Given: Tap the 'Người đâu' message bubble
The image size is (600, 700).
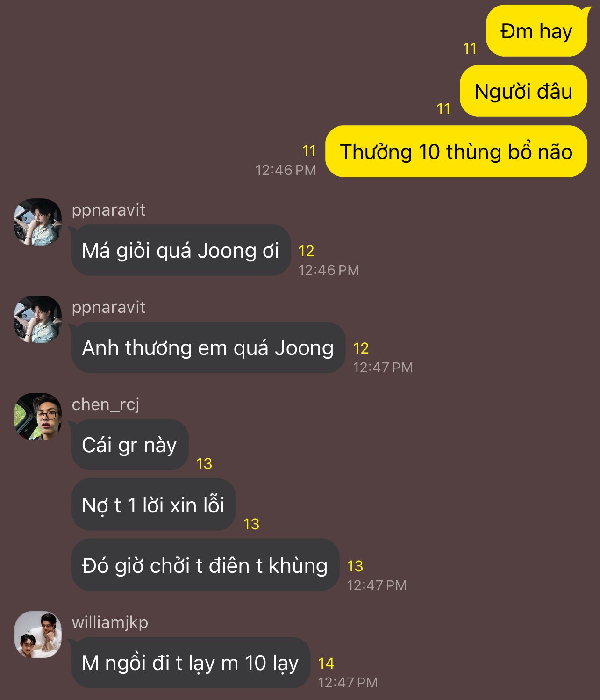Looking at the screenshot, I should click(x=523, y=91).
